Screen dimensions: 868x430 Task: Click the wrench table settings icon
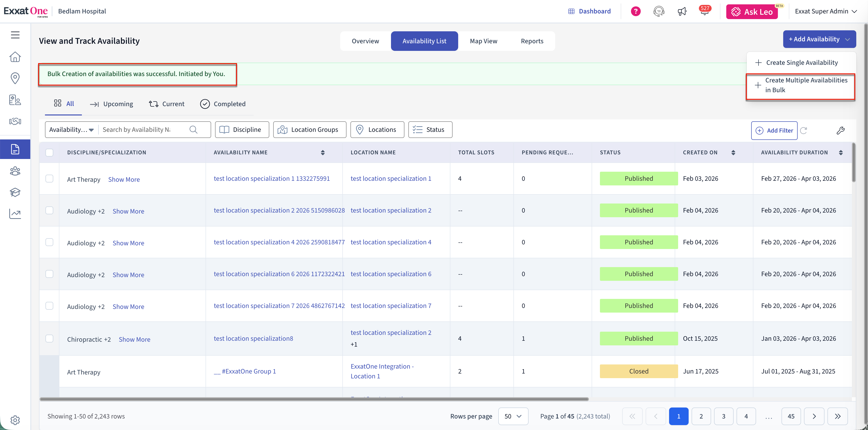tap(840, 131)
